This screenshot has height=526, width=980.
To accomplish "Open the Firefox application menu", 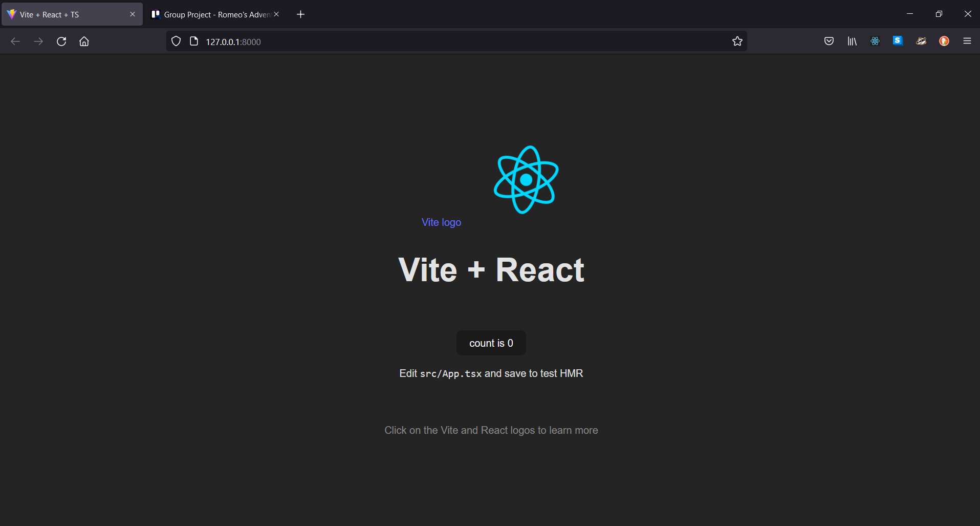I will tap(967, 41).
